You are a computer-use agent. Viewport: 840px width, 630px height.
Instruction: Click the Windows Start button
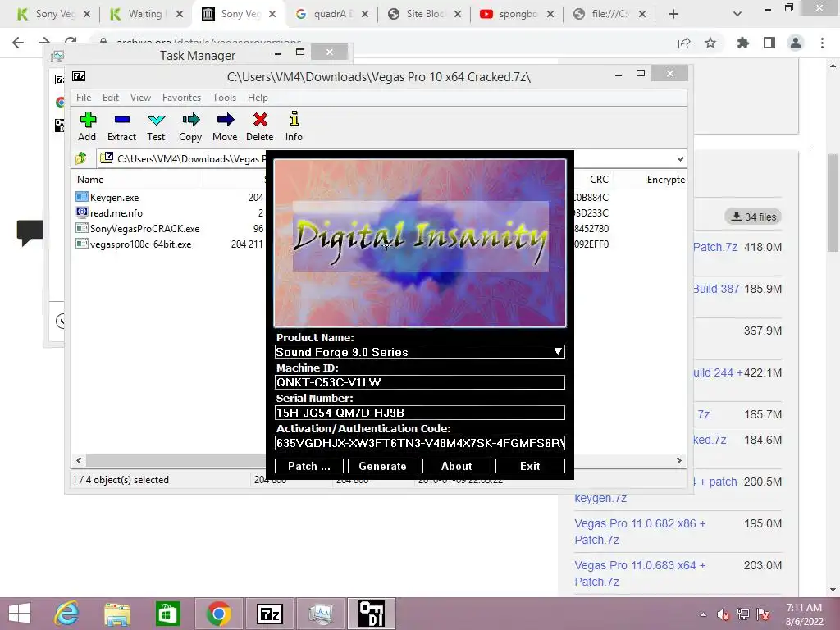[20, 614]
